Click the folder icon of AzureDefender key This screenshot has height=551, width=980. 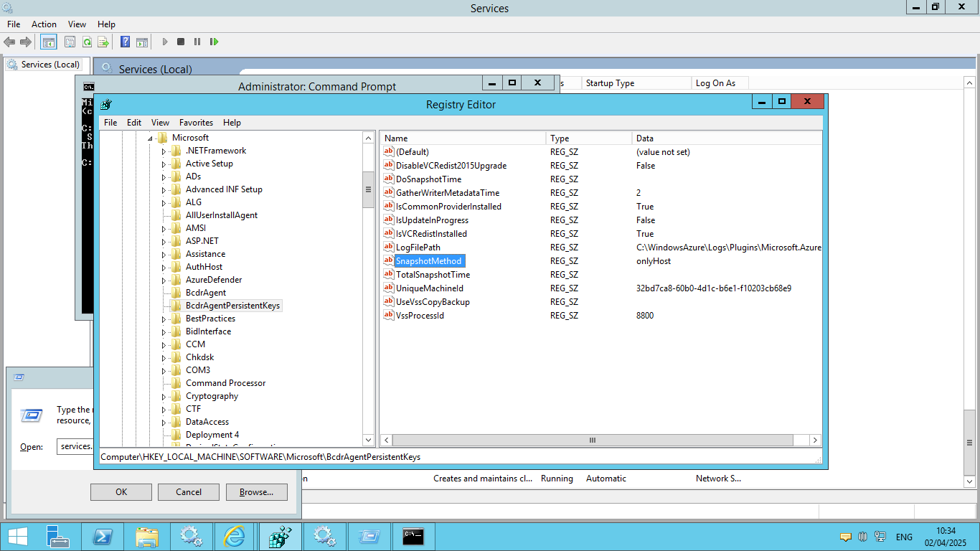(176, 280)
